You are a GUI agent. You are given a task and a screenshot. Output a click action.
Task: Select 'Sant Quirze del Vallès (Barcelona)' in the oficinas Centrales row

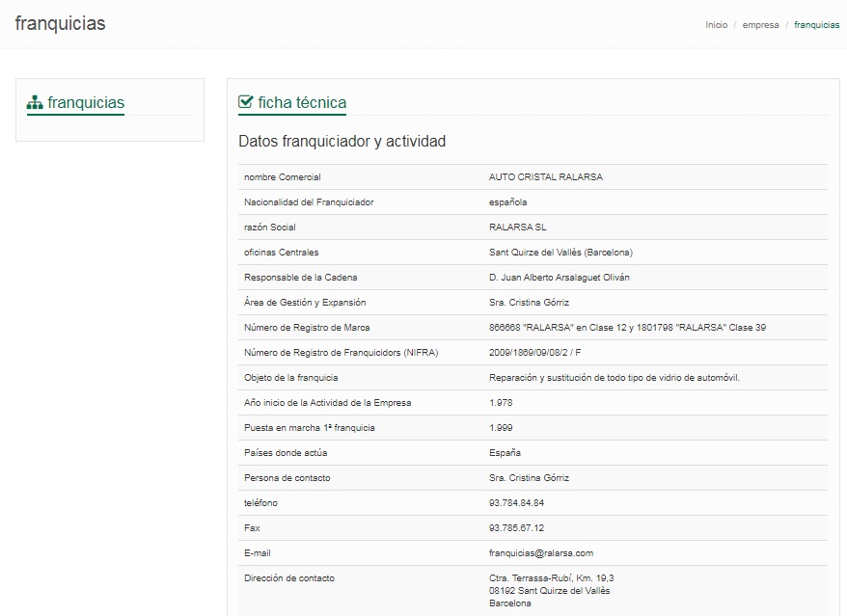pyautogui.click(x=560, y=253)
